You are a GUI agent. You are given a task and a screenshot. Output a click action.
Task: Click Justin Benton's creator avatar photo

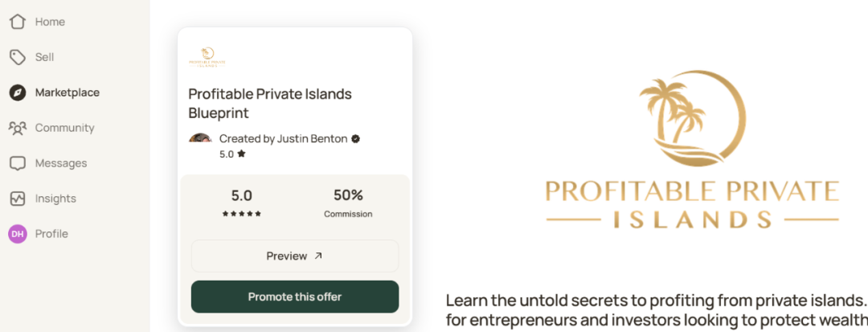[x=200, y=139]
